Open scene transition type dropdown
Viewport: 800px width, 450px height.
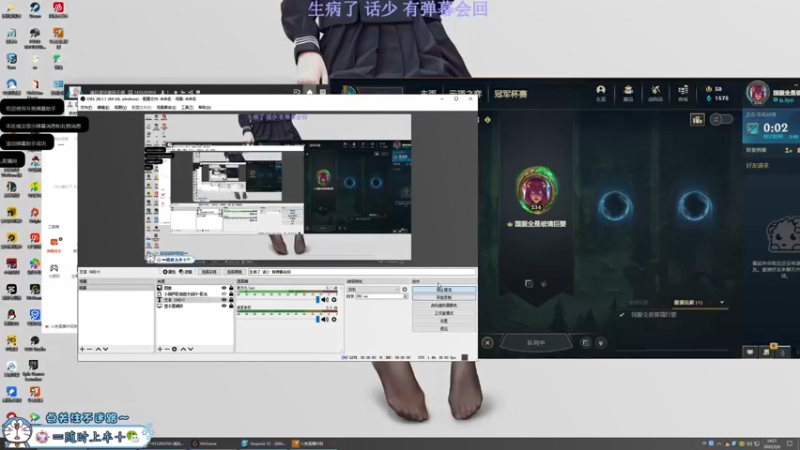[373, 289]
